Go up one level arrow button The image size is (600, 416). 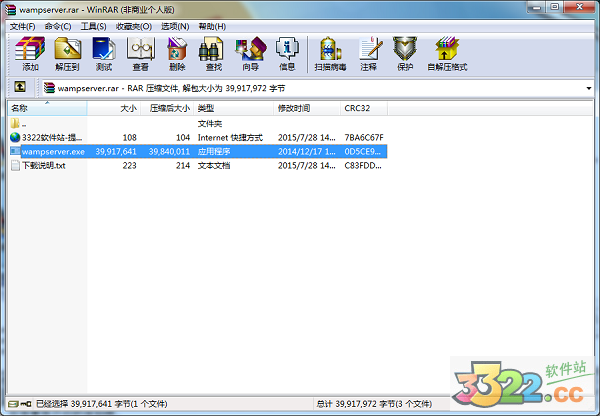point(20,87)
